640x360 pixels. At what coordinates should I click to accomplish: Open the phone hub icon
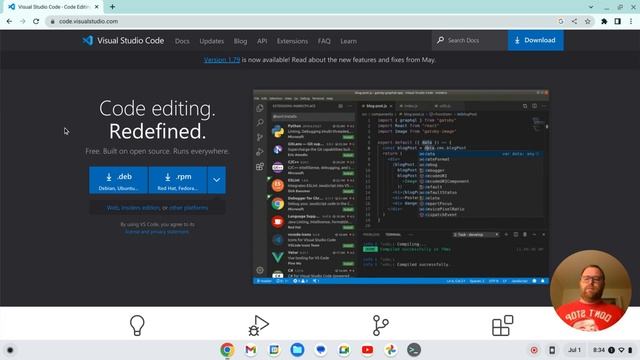pyautogui.click(x=552, y=350)
